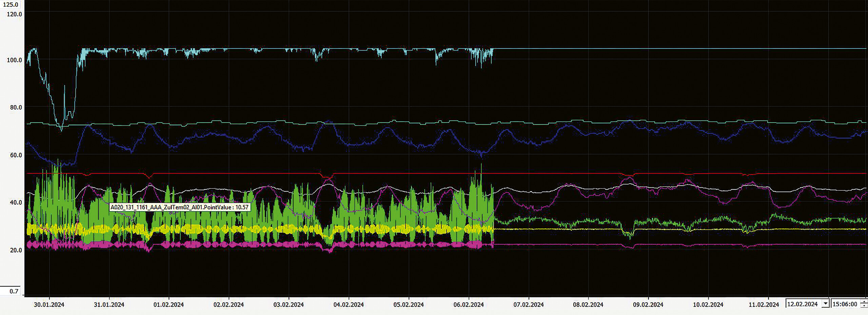Select the 31.01.2024 marker on the time axis
This screenshot has height=315, width=868.
(x=109, y=304)
